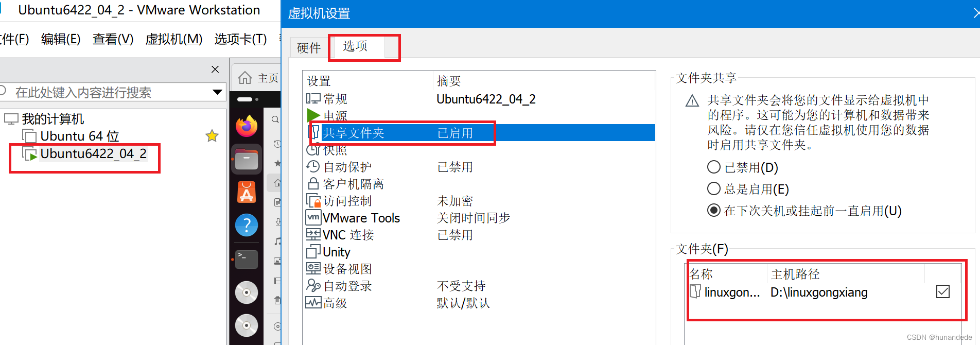Select the 总是启用(E) radio button

tap(713, 189)
